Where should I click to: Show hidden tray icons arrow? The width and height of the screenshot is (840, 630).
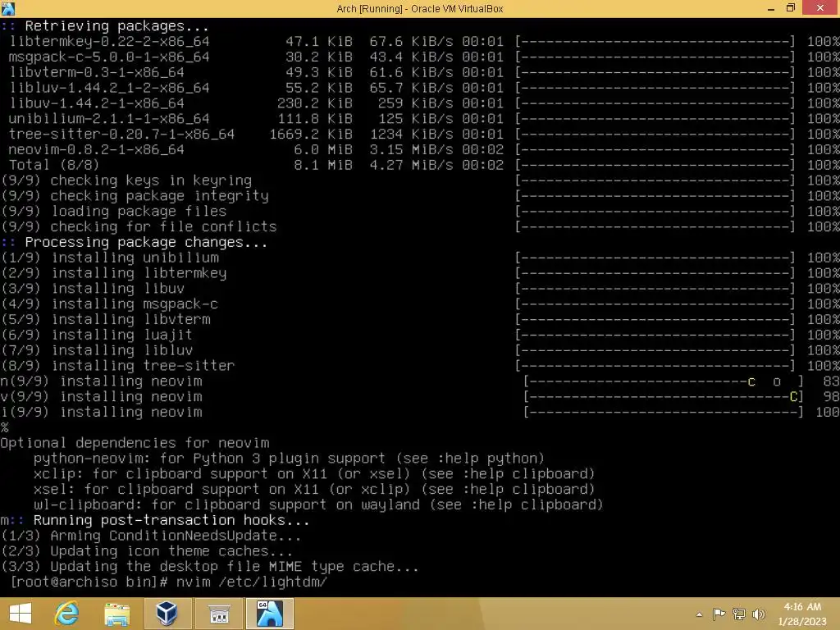(699, 614)
